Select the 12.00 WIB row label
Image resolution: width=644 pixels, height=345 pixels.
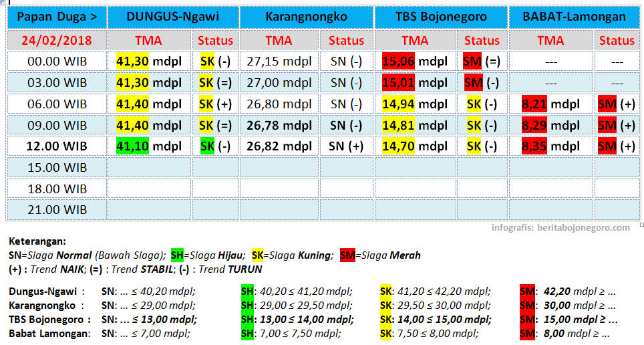pyautogui.click(x=57, y=146)
